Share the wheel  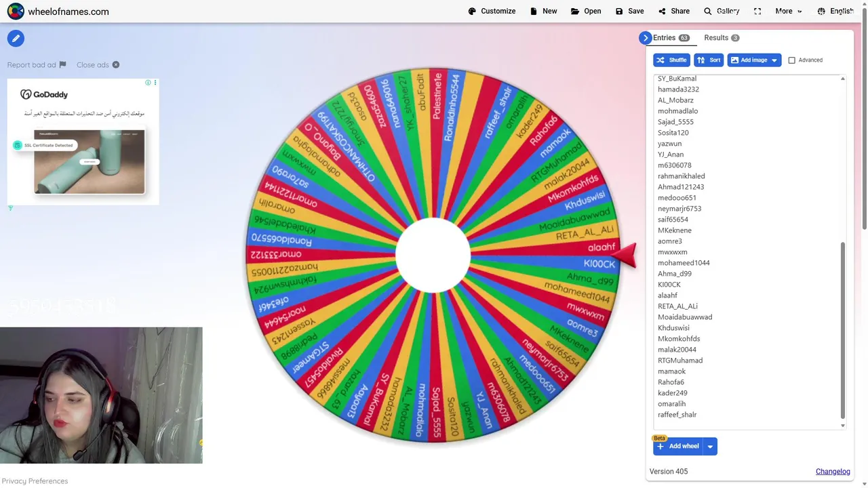coord(673,11)
